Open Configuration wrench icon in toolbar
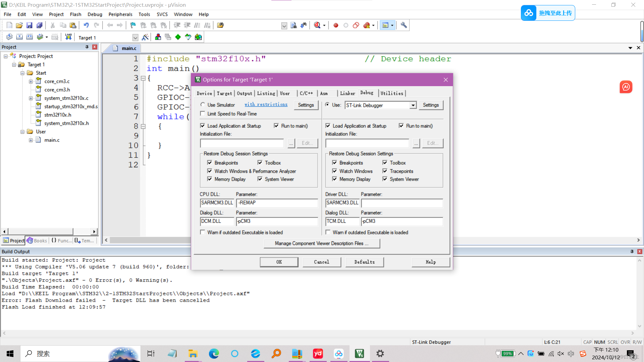This screenshot has height=362, width=644. pos(404,25)
